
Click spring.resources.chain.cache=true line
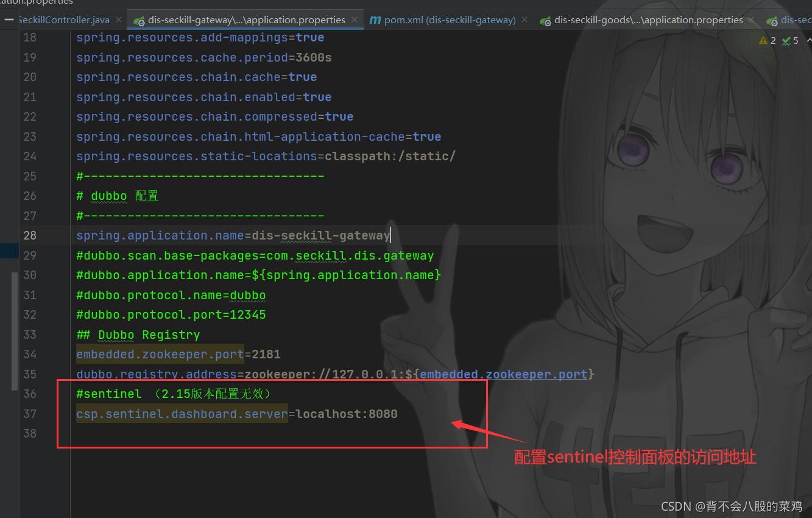coord(196,77)
